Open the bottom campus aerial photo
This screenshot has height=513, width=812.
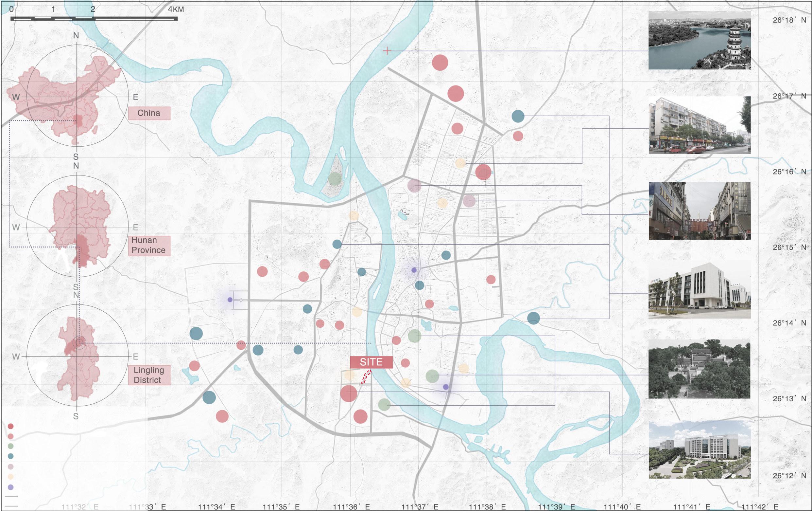(700, 449)
